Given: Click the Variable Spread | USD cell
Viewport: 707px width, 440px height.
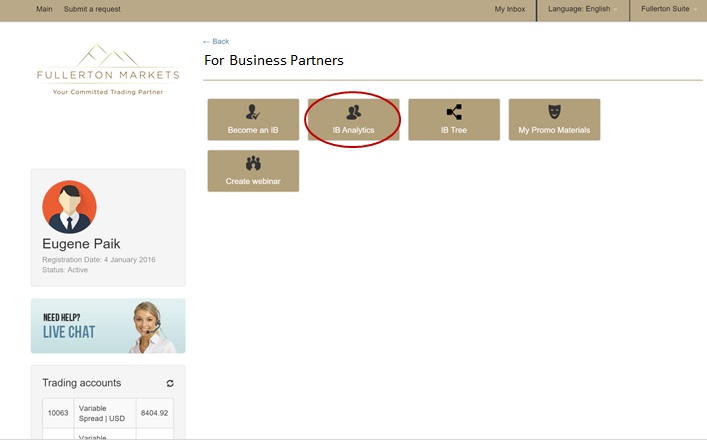Looking at the screenshot, I should coord(105,413).
